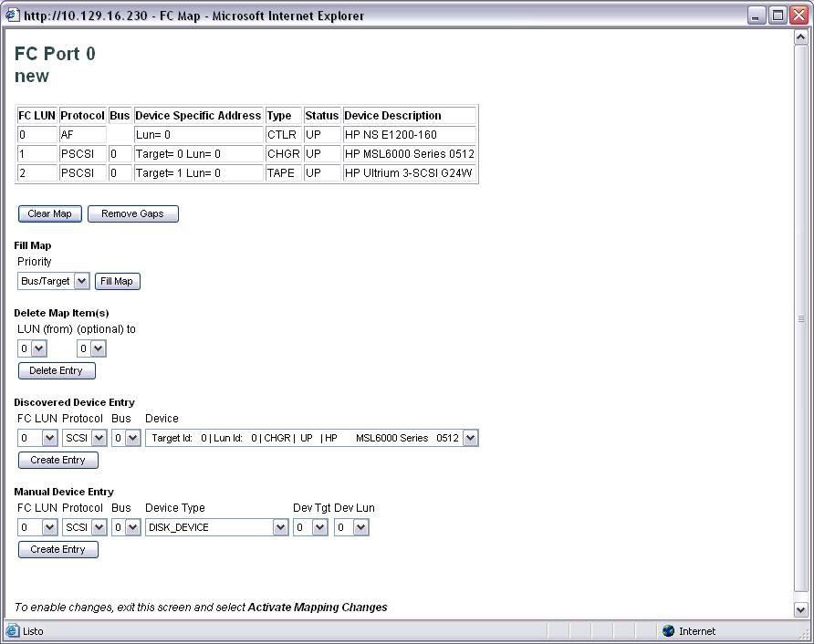Screen dimensions: 814x644
Task: Open the Bus/Target priority dropdown
Action: point(54,281)
